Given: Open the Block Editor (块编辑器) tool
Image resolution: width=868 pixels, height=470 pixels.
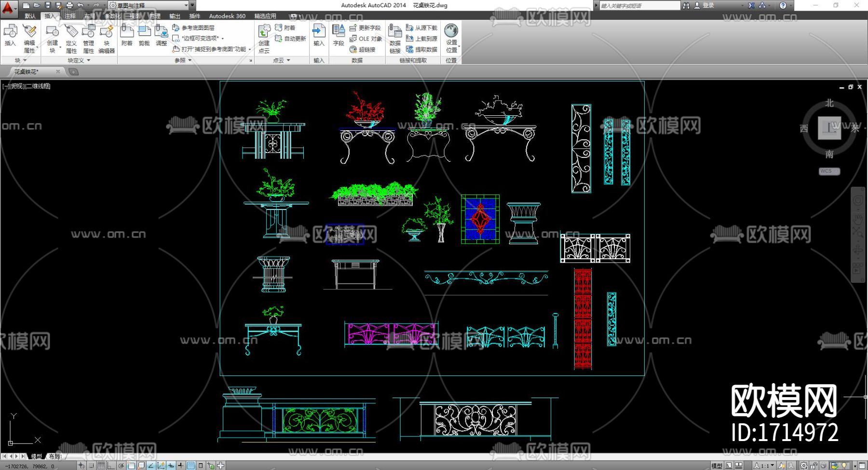Looking at the screenshot, I should coord(107,38).
